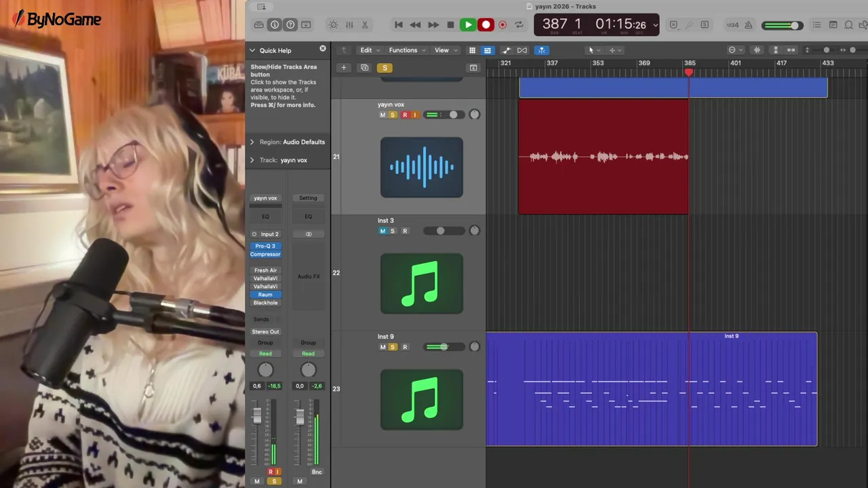Viewport: 868px width, 488px height.
Task: Open the Pro-Q 3 plugin slot
Action: [265, 246]
